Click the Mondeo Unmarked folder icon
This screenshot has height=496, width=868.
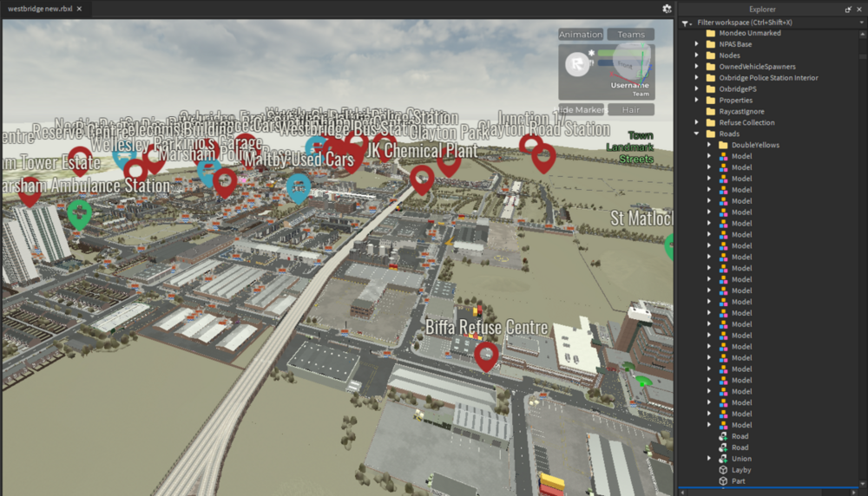[711, 33]
